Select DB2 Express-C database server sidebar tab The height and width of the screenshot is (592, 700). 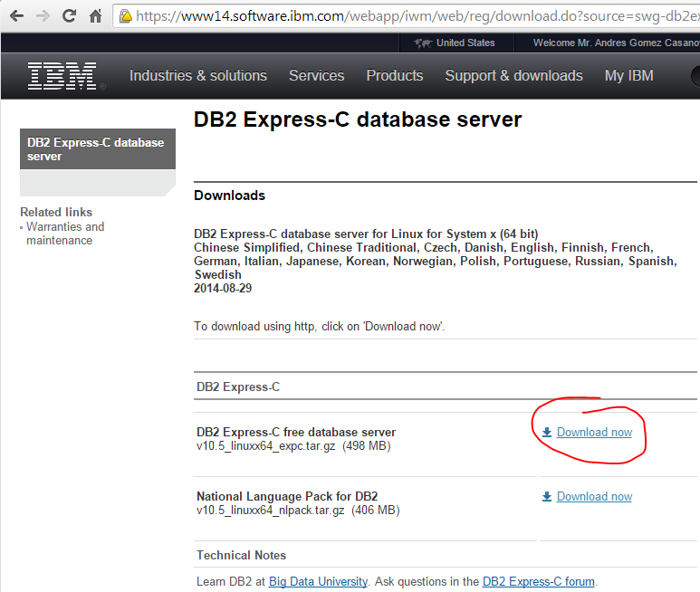[98, 149]
